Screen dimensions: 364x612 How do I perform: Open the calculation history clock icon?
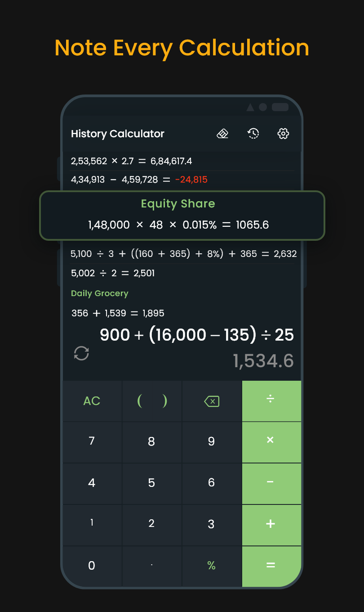[253, 133]
